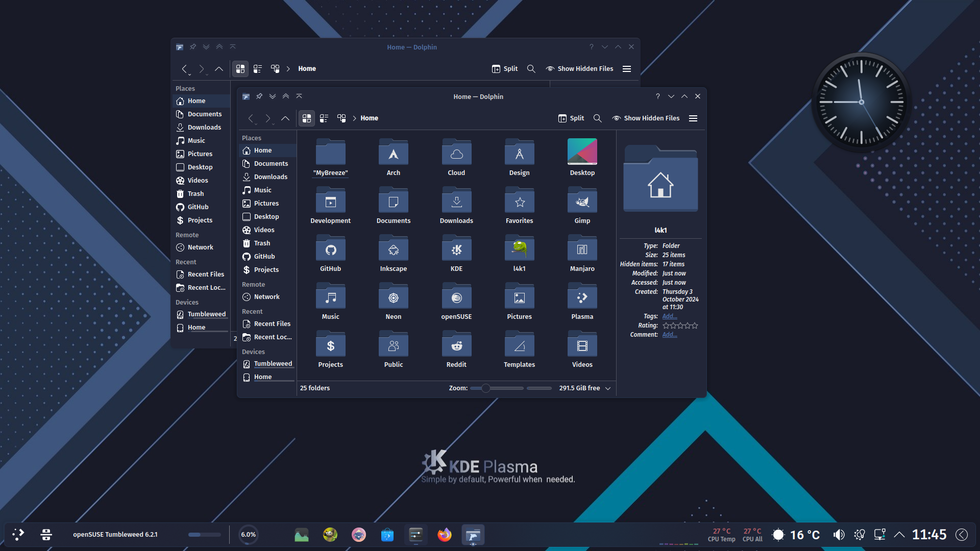Open the Public folder
The image size is (980, 551).
pyautogui.click(x=393, y=349)
